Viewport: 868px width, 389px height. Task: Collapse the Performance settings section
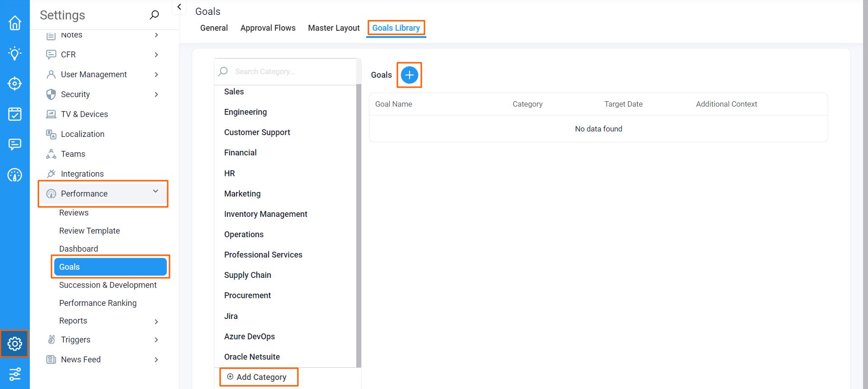(x=156, y=192)
